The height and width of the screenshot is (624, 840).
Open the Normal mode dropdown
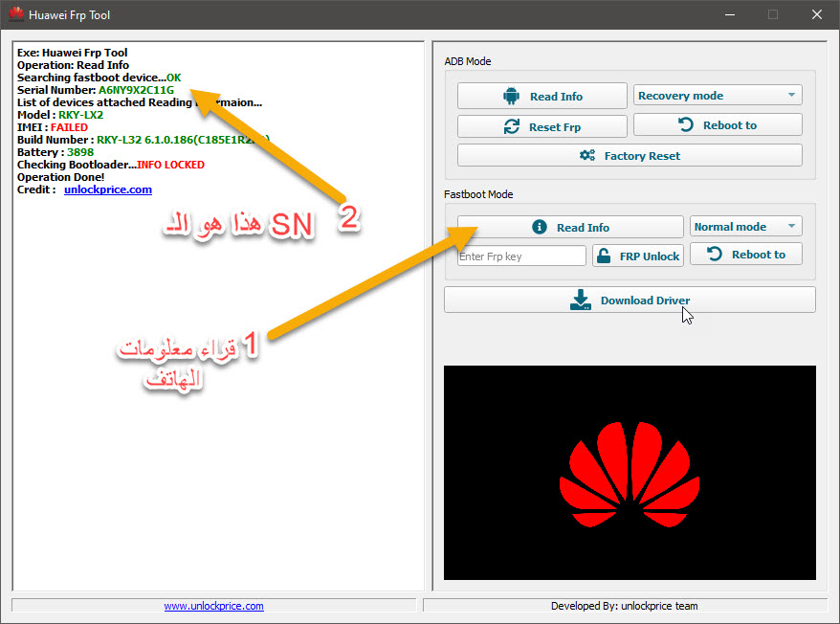[745, 226]
